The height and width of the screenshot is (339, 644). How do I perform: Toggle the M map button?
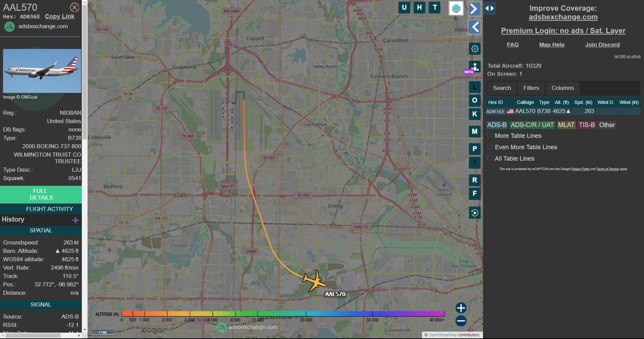[475, 131]
